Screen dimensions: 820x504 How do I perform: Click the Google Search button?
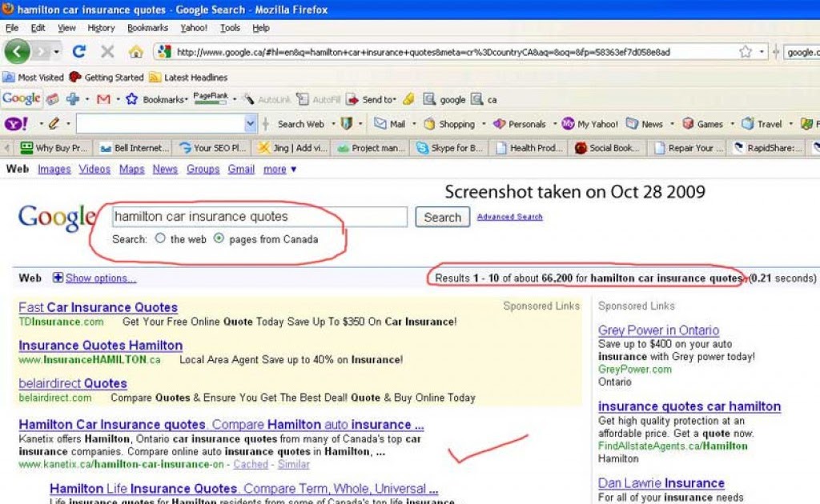[442, 217]
